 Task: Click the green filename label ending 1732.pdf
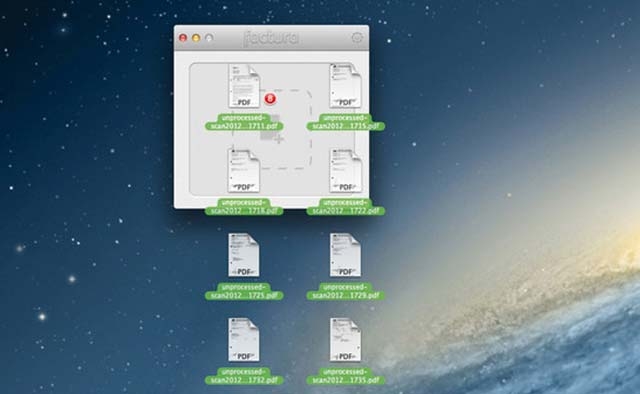(x=244, y=376)
